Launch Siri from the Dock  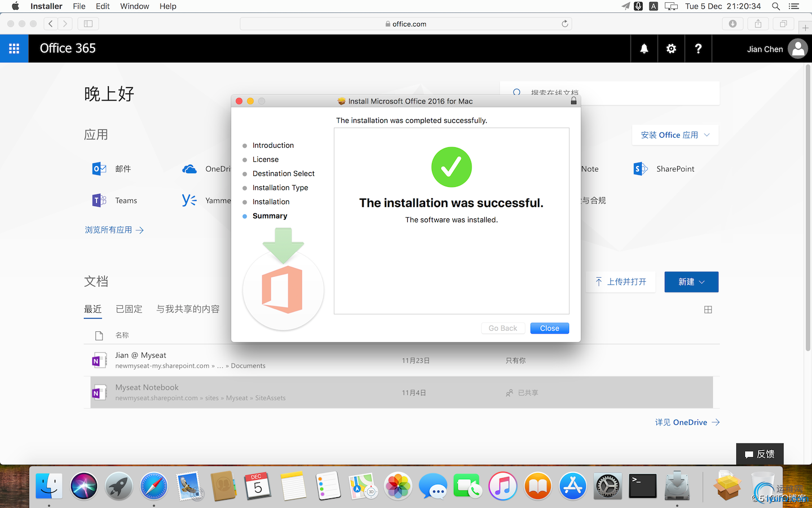click(84, 486)
